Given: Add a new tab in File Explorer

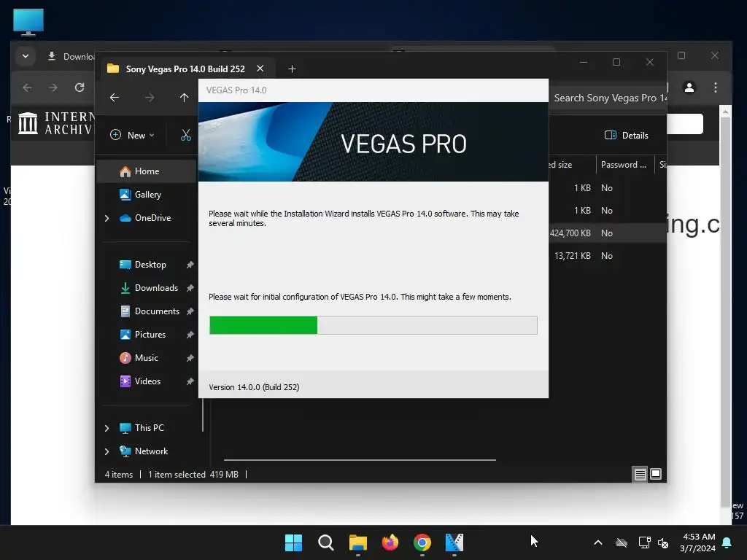Looking at the screenshot, I should (x=292, y=69).
